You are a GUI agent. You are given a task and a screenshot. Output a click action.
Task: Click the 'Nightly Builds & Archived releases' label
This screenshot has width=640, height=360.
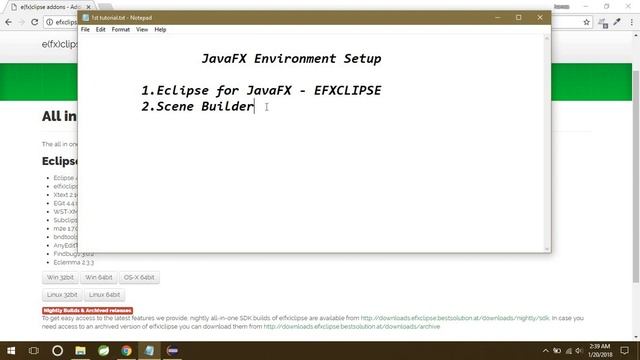click(87, 311)
